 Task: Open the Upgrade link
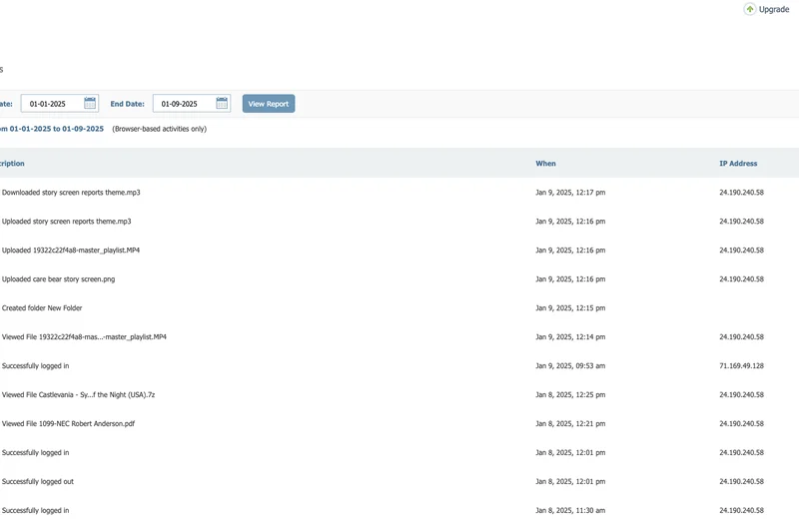click(x=774, y=9)
